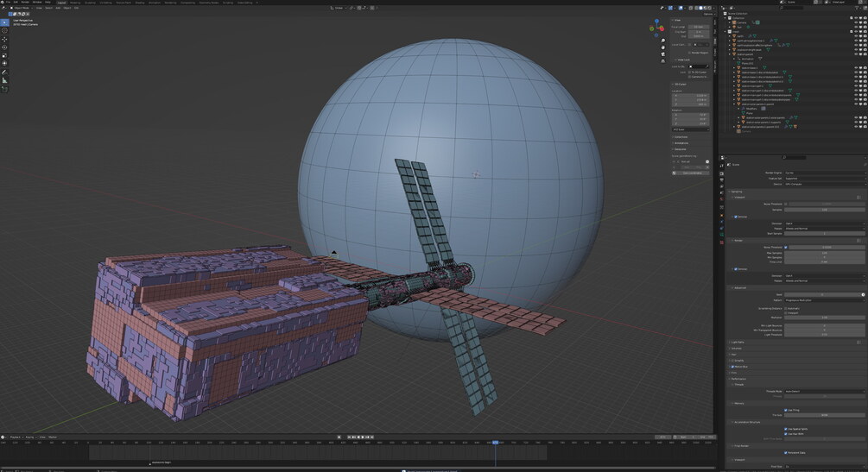Open the timeline Marker menu
The image size is (868, 472).
53,437
